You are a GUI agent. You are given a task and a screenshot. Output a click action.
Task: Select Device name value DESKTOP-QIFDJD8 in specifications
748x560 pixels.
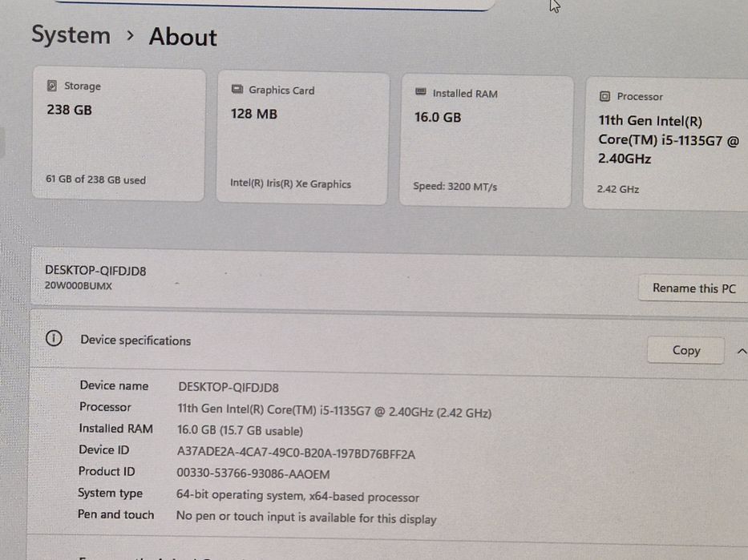tap(228, 387)
